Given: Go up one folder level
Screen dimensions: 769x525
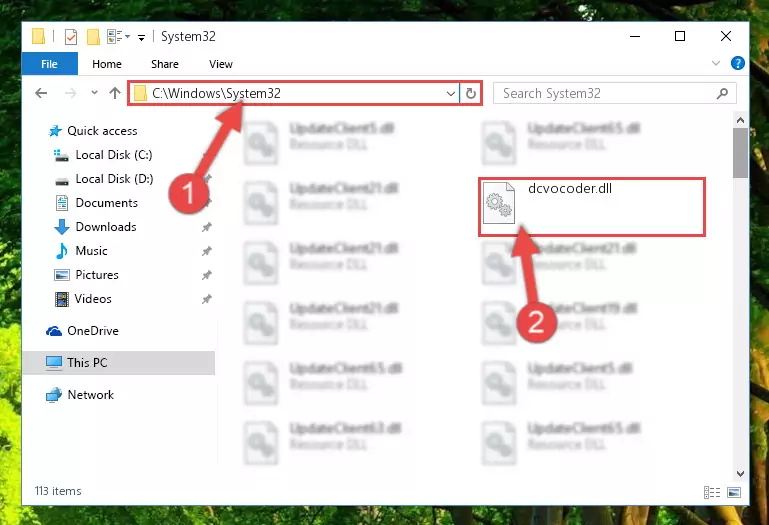Looking at the screenshot, I should click(115, 93).
